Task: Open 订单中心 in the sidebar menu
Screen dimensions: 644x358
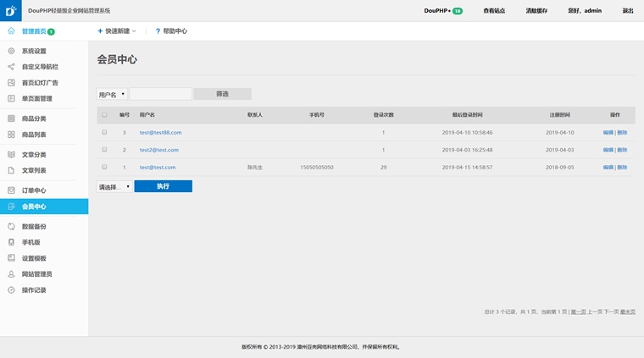Action: coord(34,190)
